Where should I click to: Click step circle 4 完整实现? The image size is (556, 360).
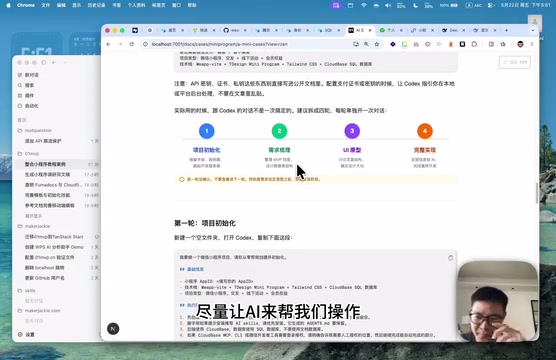pos(425,131)
